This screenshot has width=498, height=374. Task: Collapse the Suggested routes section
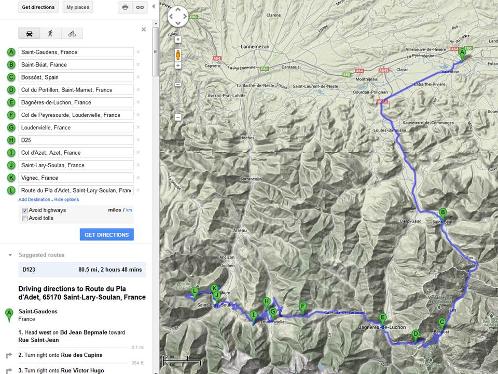[x=10, y=255]
